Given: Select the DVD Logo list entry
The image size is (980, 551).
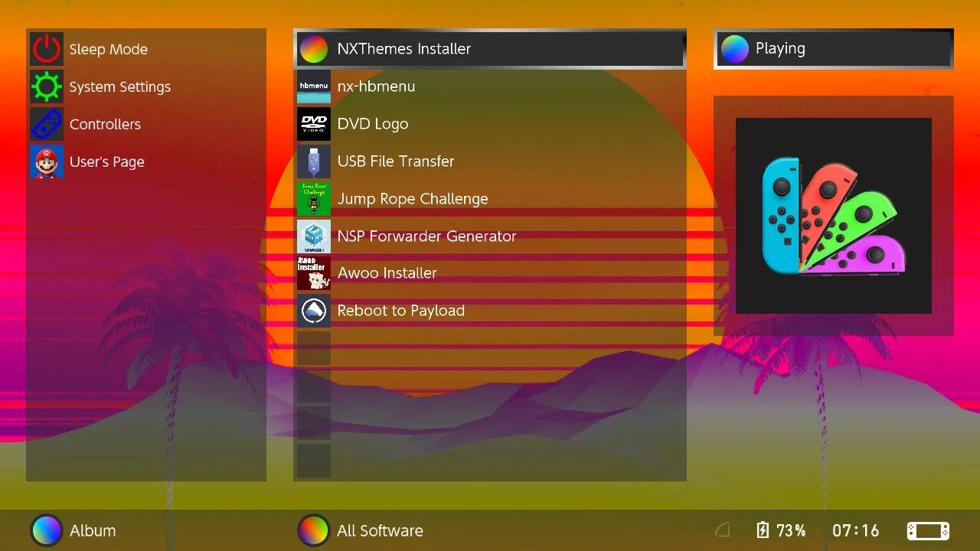Looking at the screenshot, I should click(x=373, y=124).
